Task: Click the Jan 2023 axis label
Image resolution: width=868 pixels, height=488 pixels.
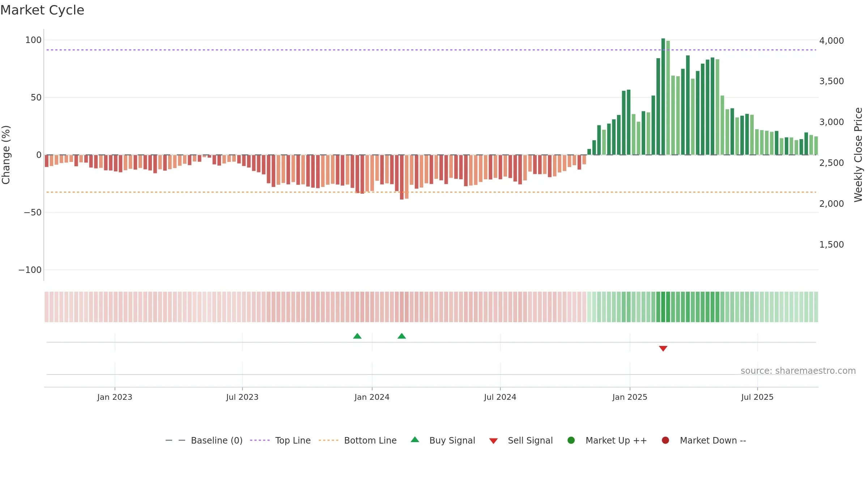Action: coord(115,397)
